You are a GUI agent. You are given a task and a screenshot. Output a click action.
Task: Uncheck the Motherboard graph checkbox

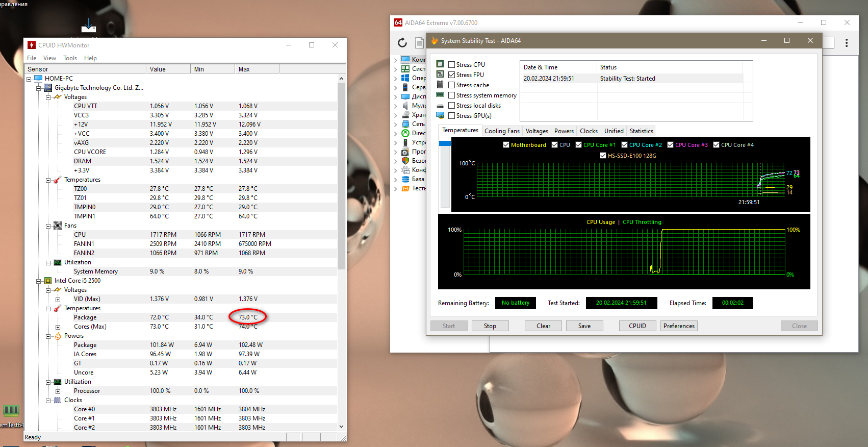click(506, 145)
